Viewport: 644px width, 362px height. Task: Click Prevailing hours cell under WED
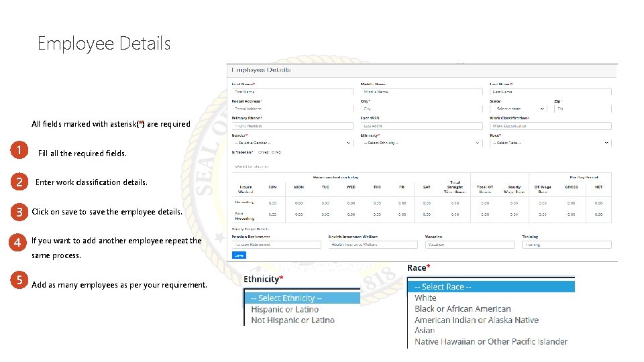coord(351,203)
